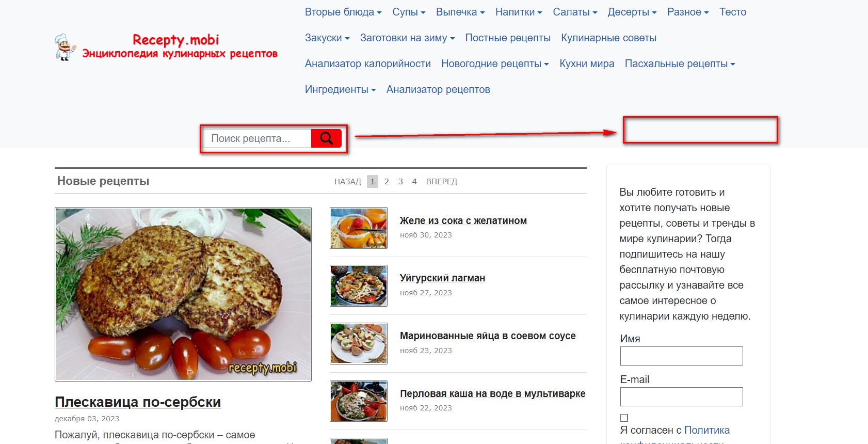This screenshot has height=444, width=868.
Task: Expand the Новогодние рецепты dropdown
Action: pyautogui.click(x=495, y=64)
